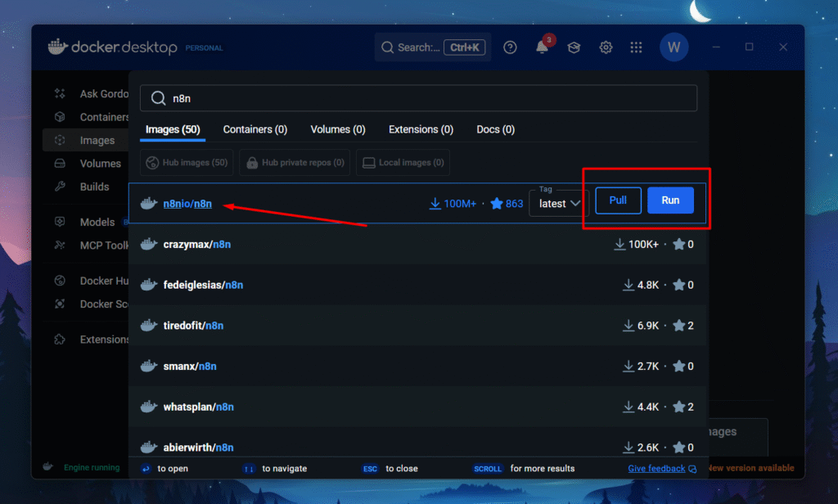838x504 pixels.
Task: Expand the Tag latest dropdown
Action: (560, 204)
